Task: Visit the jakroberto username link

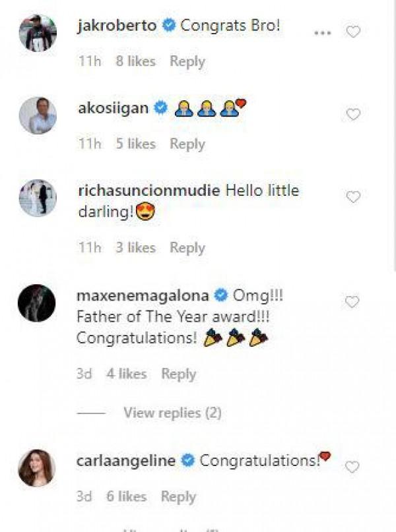Action: pyautogui.click(x=116, y=26)
